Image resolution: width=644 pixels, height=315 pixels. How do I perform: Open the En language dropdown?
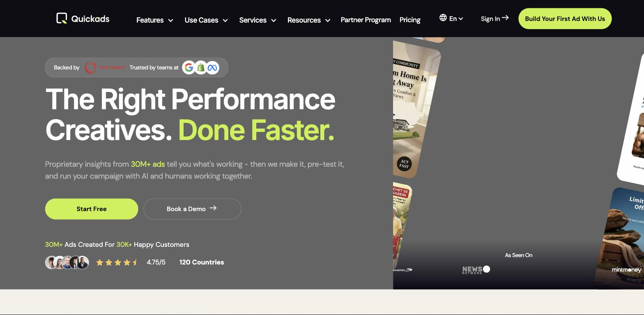(456, 18)
